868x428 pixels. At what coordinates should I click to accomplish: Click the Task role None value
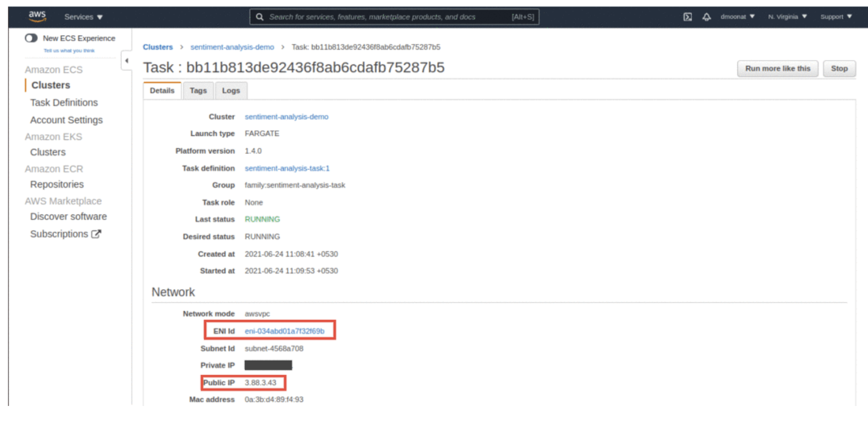point(254,202)
